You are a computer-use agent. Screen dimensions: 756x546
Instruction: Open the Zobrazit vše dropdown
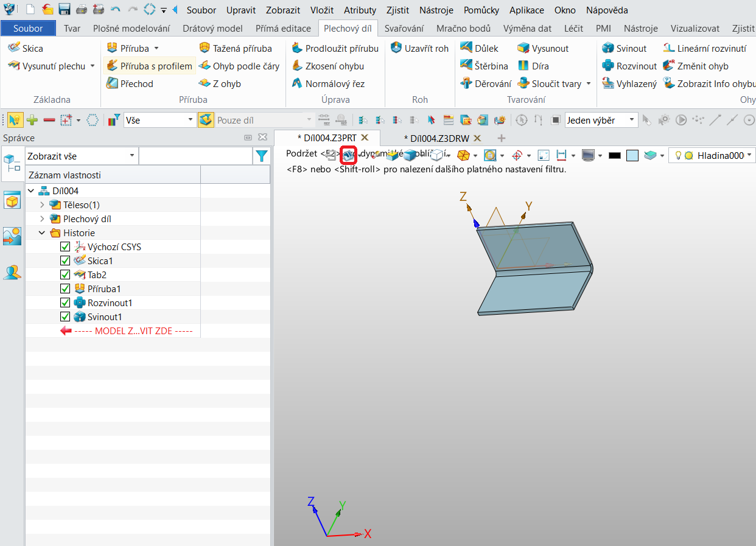pos(82,156)
